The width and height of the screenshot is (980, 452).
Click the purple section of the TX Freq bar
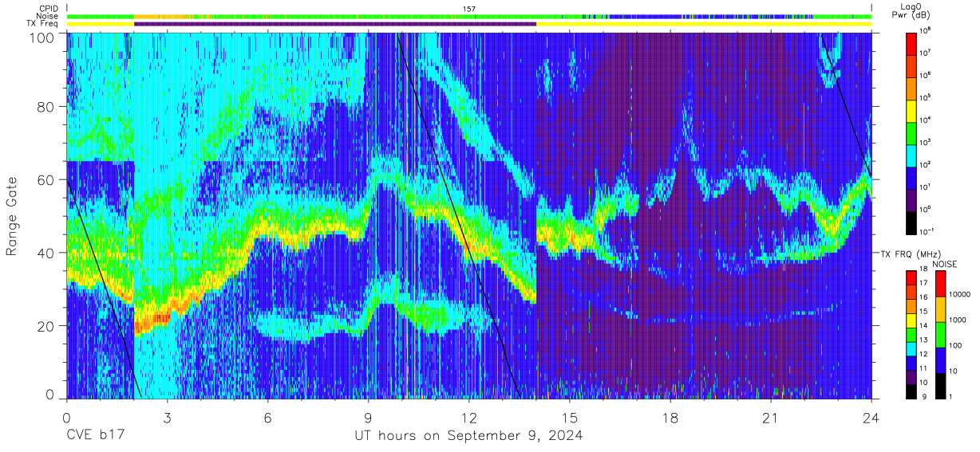coord(335,24)
